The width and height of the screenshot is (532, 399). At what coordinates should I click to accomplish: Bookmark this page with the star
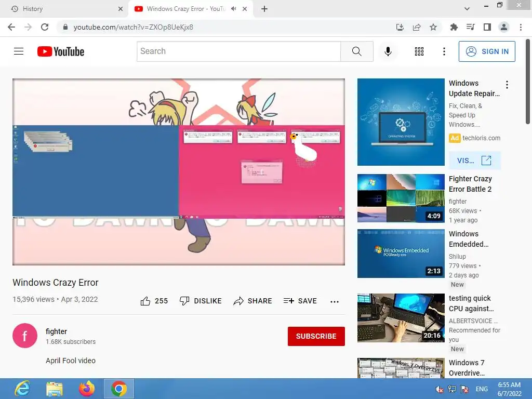click(x=433, y=27)
